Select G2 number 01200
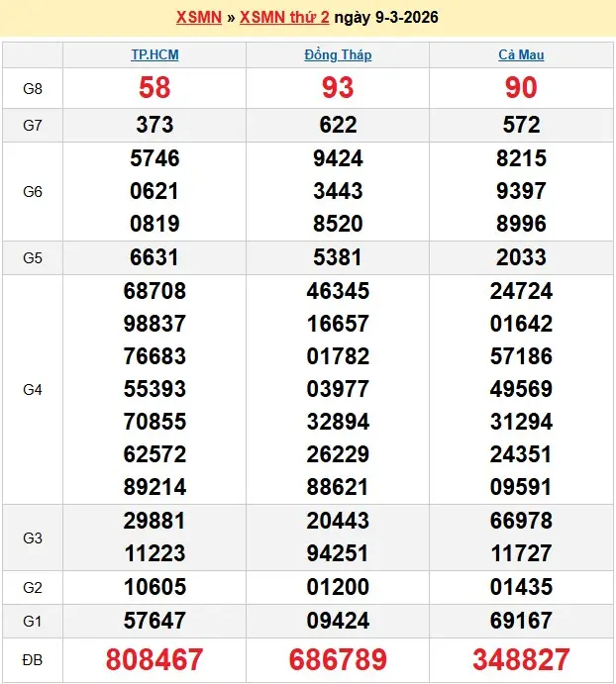Image resolution: width=616 pixels, height=684 pixels. tap(338, 588)
